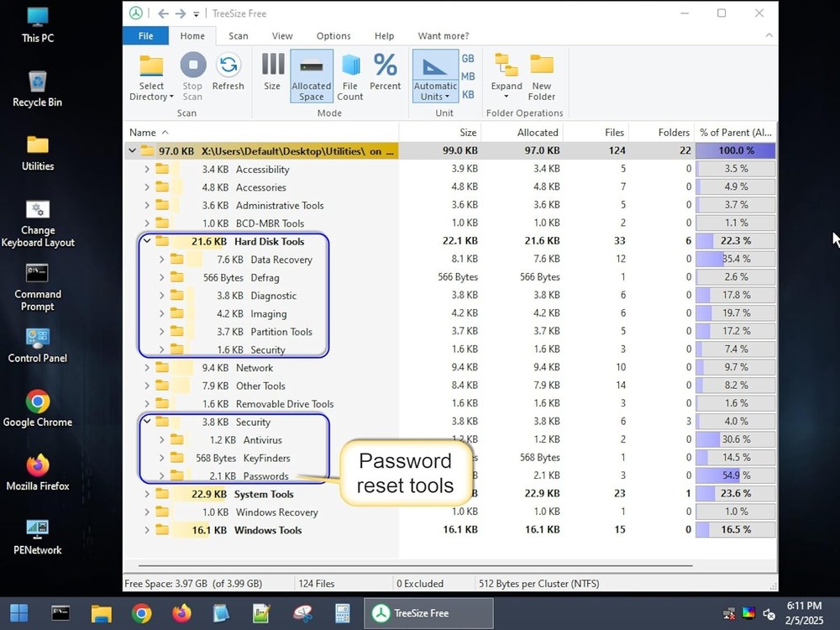Sort by the Allocated column header
The height and width of the screenshot is (630, 840).
(x=538, y=132)
